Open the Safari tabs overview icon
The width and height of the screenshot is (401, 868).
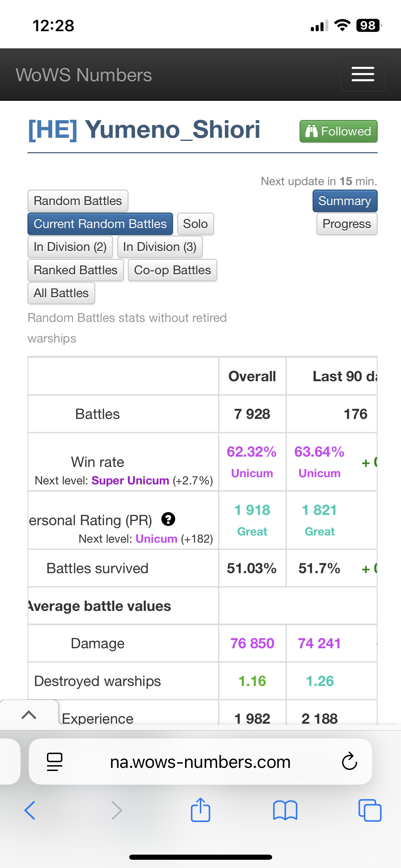pos(369,810)
